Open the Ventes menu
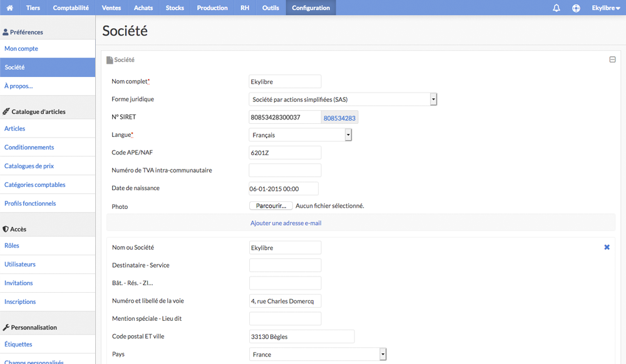The height and width of the screenshot is (364, 626). 111,8
